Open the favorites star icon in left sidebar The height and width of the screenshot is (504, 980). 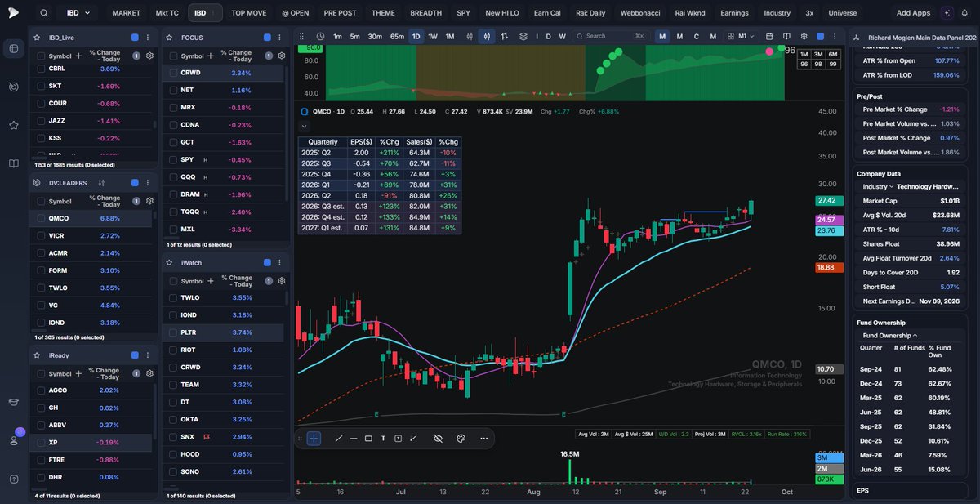[x=14, y=125]
